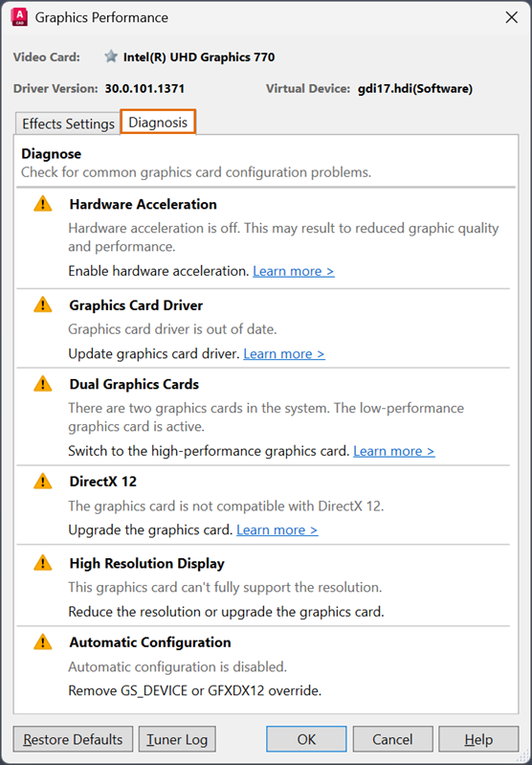532x765 pixels.
Task: Switch to the Effects Settings tab
Action: coord(68,124)
